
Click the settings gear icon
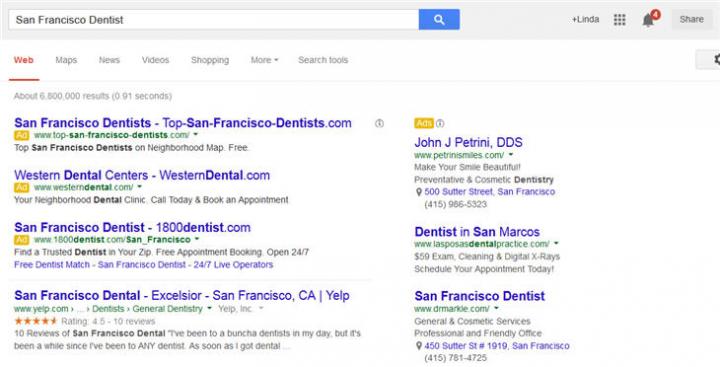pos(715,60)
